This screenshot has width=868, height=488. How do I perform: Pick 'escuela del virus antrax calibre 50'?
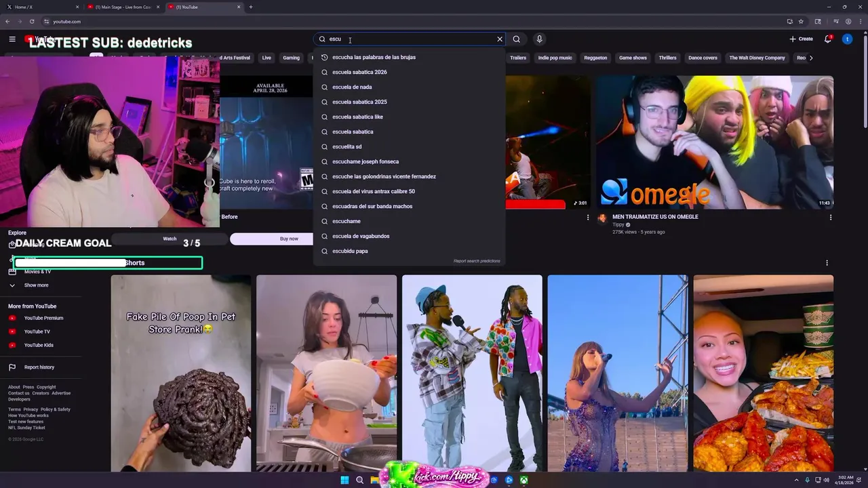point(410,191)
